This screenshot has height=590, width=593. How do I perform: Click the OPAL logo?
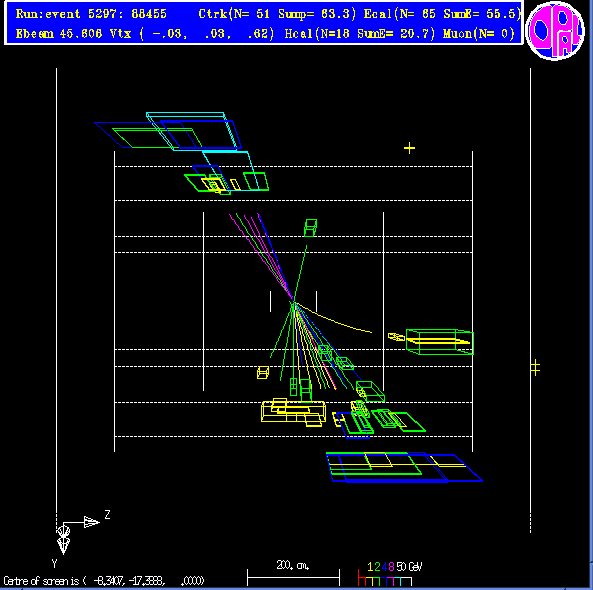[555, 31]
